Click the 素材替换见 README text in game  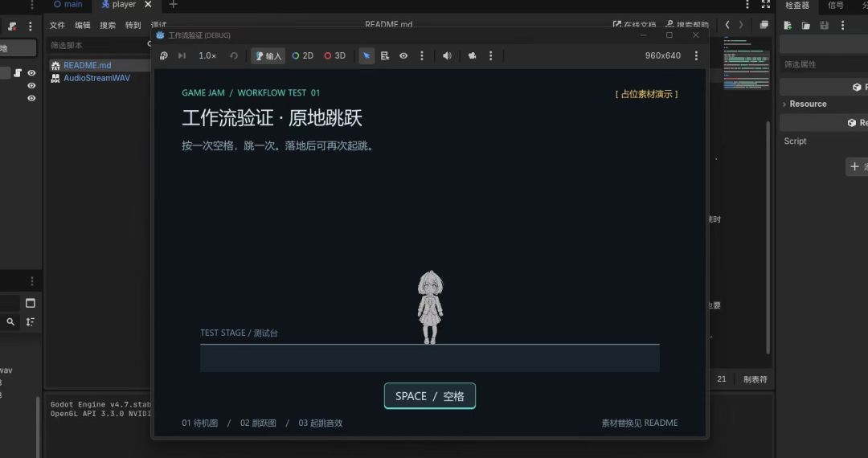click(640, 423)
